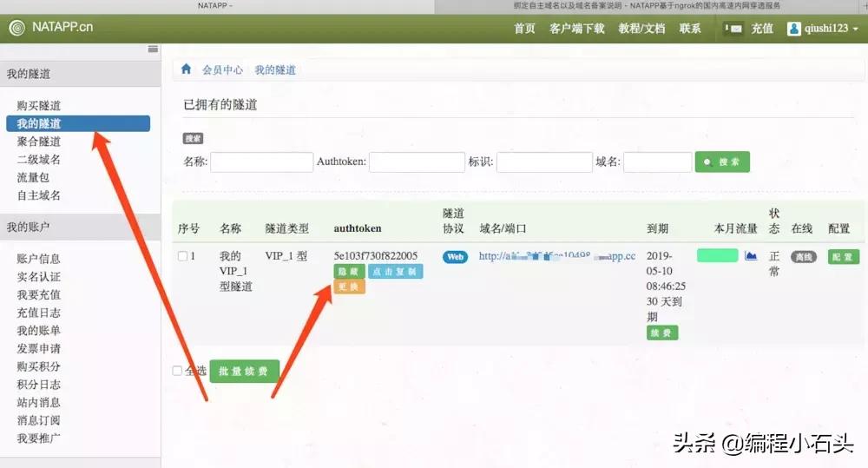Open traffic chart icon in 本月流量 column

click(x=751, y=256)
